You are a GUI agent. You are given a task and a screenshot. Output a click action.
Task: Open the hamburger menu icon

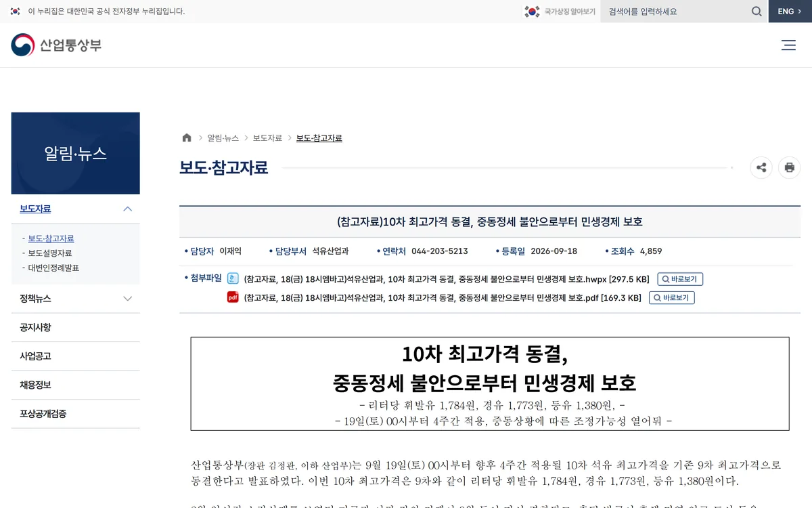pyautogui.click(x=788, y=45)
